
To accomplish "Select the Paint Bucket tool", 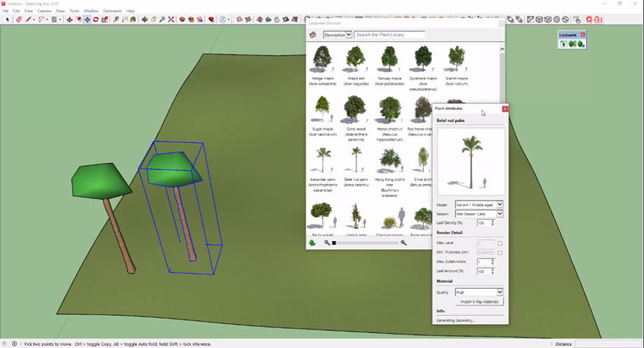I will click(x=133, y=19).
